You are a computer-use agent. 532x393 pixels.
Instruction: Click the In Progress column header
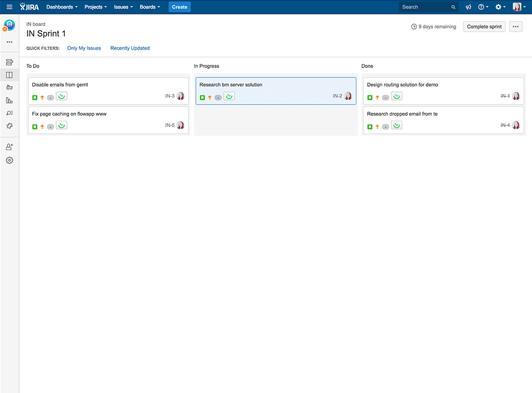pyautogui.click(x=206, y=66)
